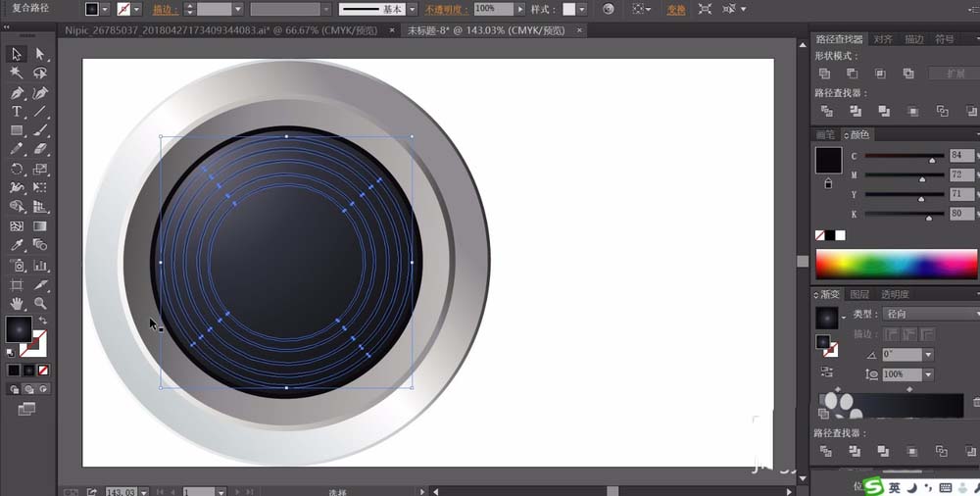980x496 pixels.
Task: Select the Lasso tool
Action: pyautogui.click(x=40, y=74)
